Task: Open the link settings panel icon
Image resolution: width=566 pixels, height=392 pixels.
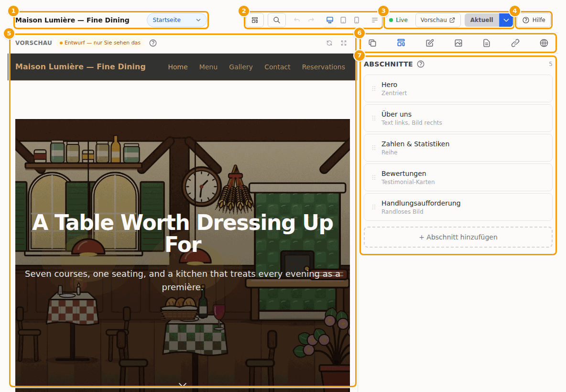Action: pos(515,43)
